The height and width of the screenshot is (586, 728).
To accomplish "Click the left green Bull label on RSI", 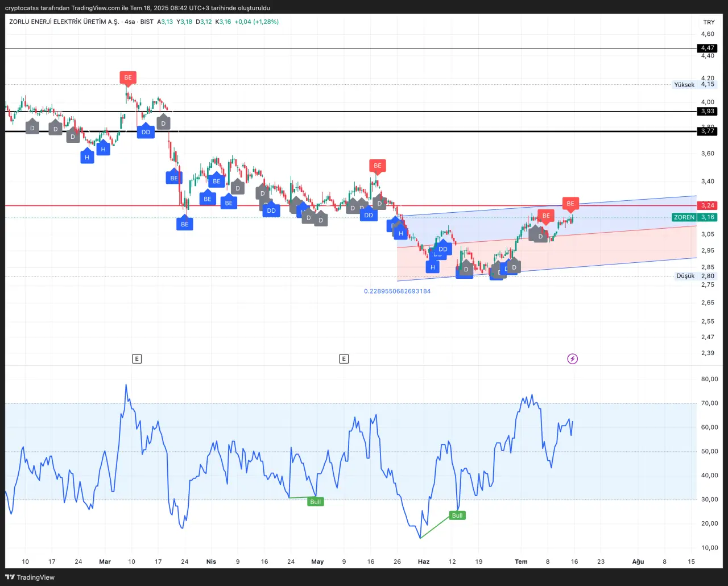I will click(x=315, y=502).
